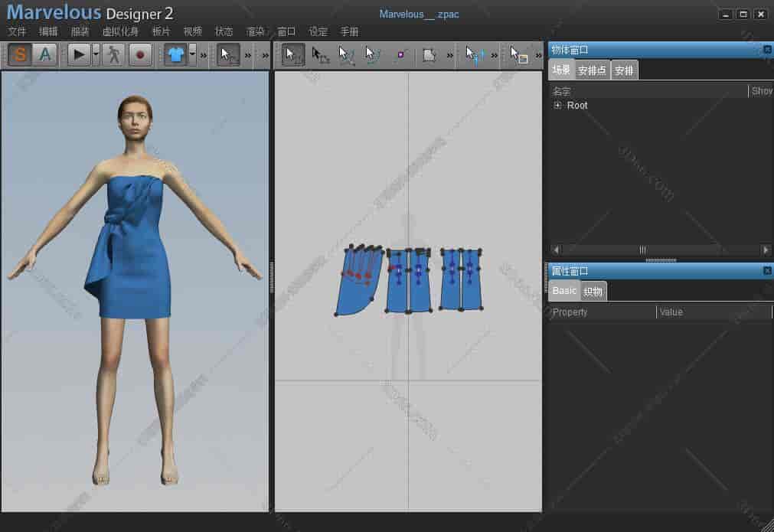Viewport: 774px width, 532px height.
Task: Toggle the orange S simulation mode button
Action: 21,55
